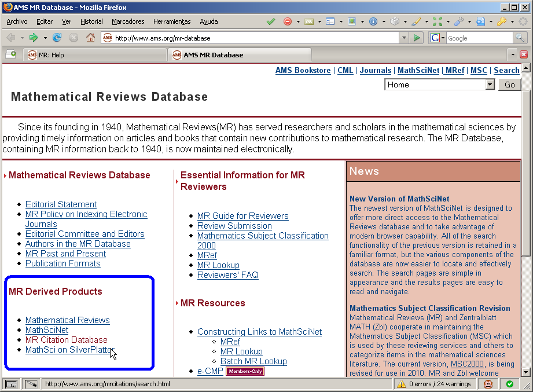Screen dimensions: 533x392
Task: Follow the Editorial Statement link
Action: pos(61,204)
